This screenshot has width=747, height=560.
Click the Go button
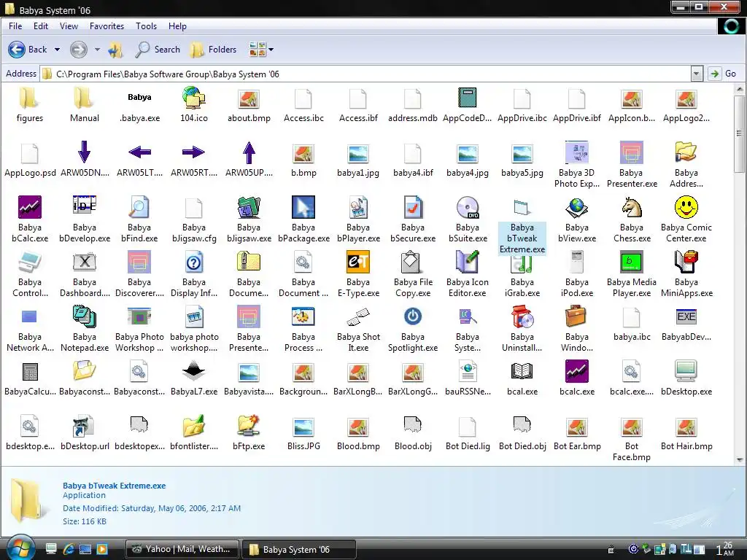[723, 74]
